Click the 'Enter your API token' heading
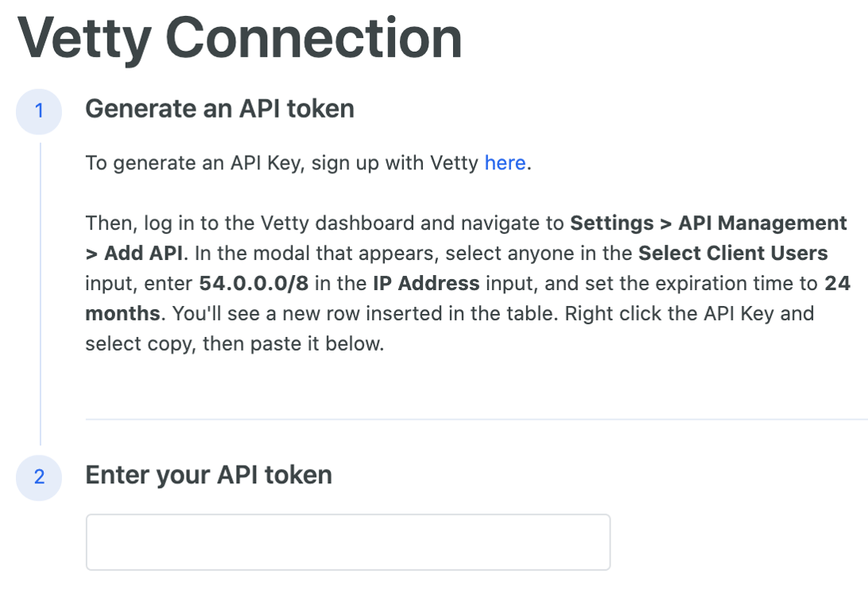868x593 pixels. click(211, 475)
